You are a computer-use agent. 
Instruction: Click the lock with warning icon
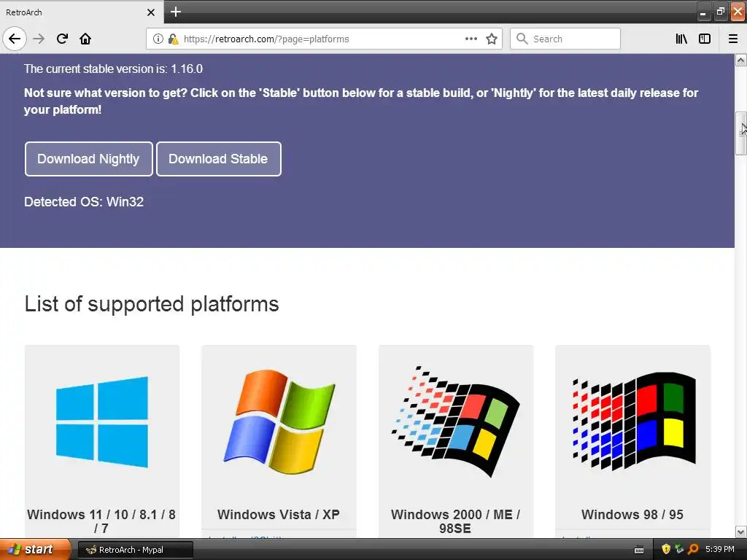point(173,39)
